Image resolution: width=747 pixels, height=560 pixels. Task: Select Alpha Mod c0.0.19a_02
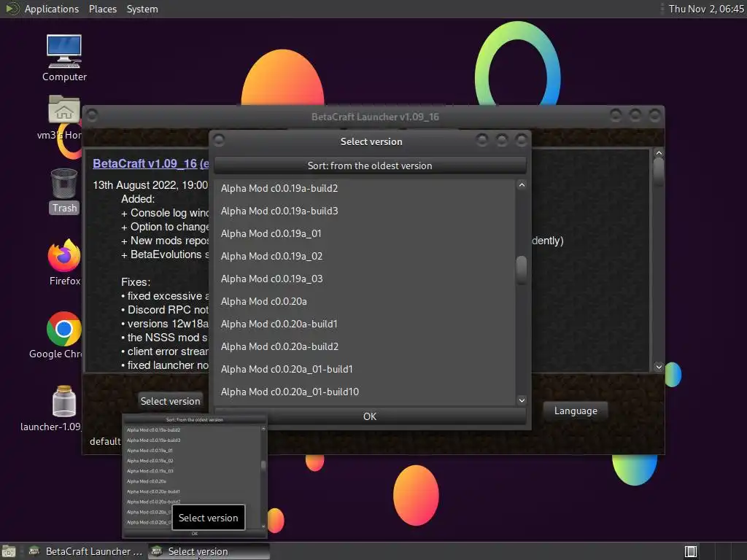[x=365, y=256]
